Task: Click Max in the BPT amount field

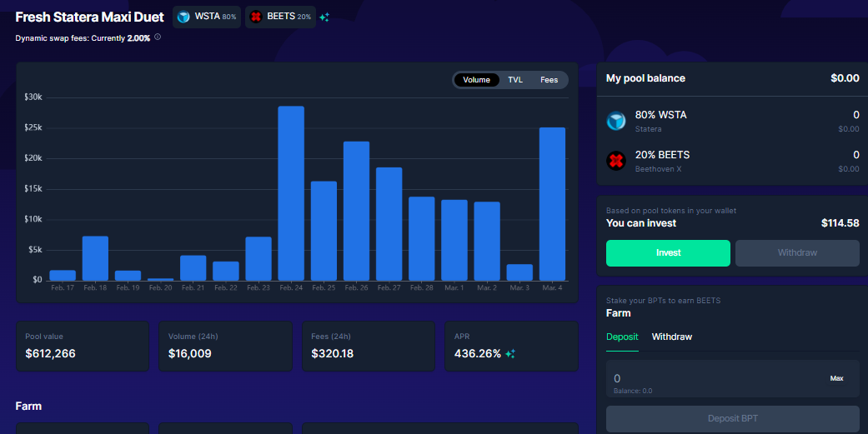Action: point(836,379)
